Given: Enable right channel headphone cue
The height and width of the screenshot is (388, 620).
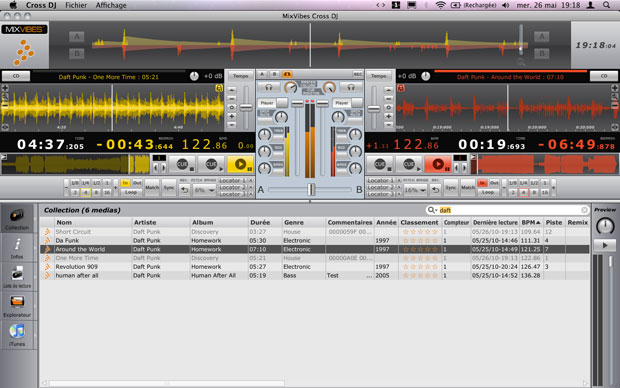Looking at the screenshot, I should point(351,87).
